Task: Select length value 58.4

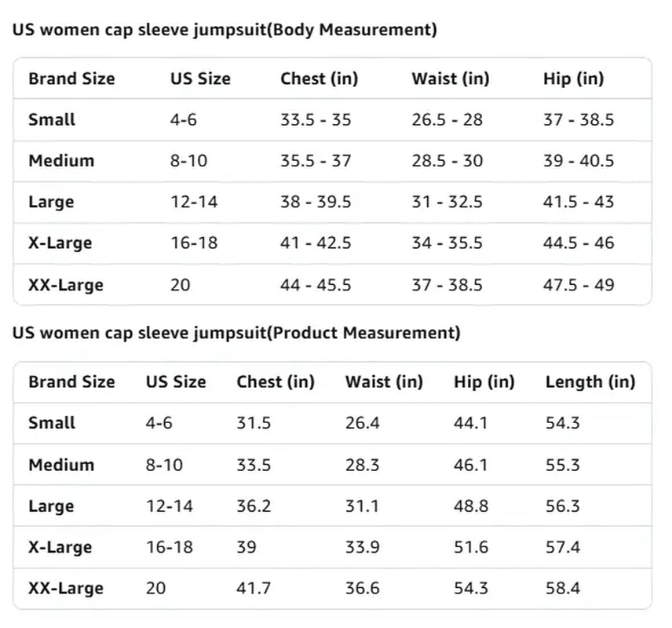Action: [x=563, y=588]
